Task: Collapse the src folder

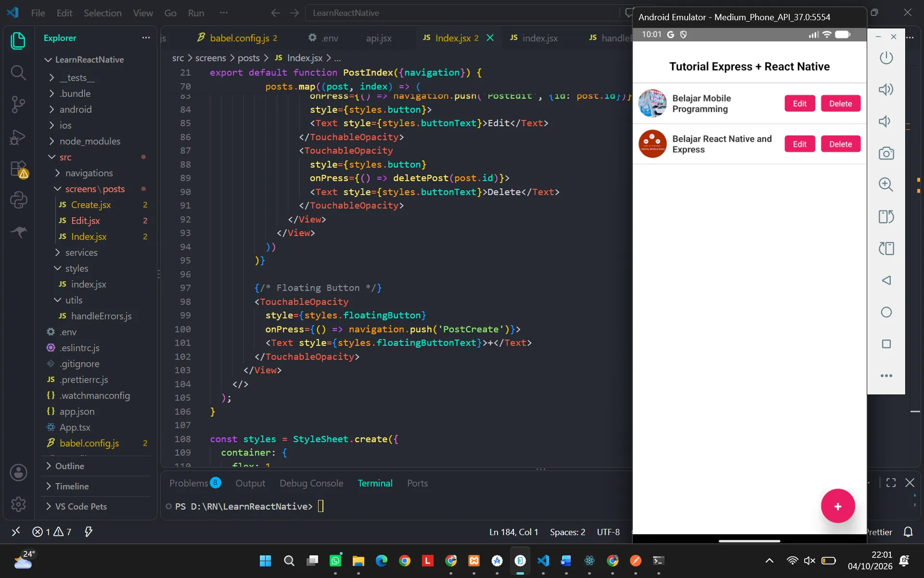Action: click(65, 157)
